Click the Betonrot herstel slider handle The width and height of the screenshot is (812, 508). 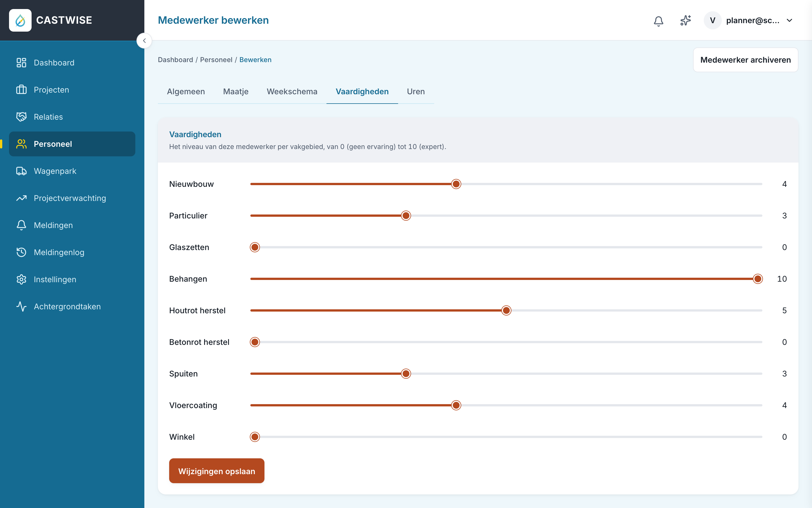[255, 342]
